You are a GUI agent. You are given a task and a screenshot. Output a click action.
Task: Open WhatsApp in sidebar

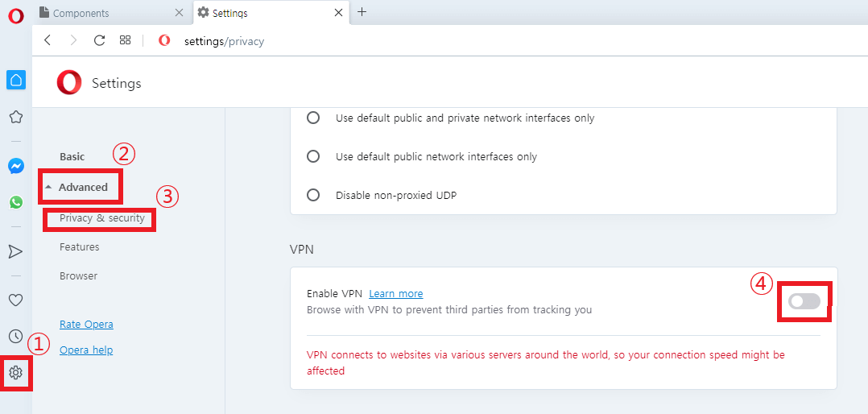16,203
